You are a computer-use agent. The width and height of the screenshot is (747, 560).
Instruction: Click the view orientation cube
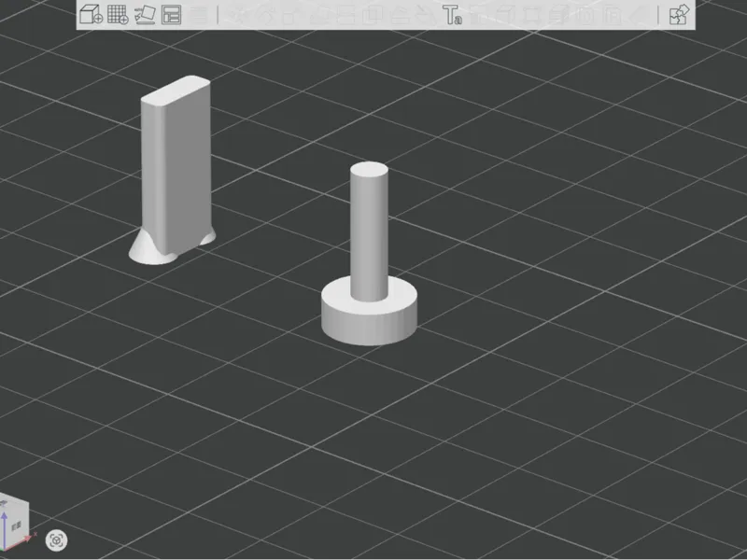[x=14, y=523]
